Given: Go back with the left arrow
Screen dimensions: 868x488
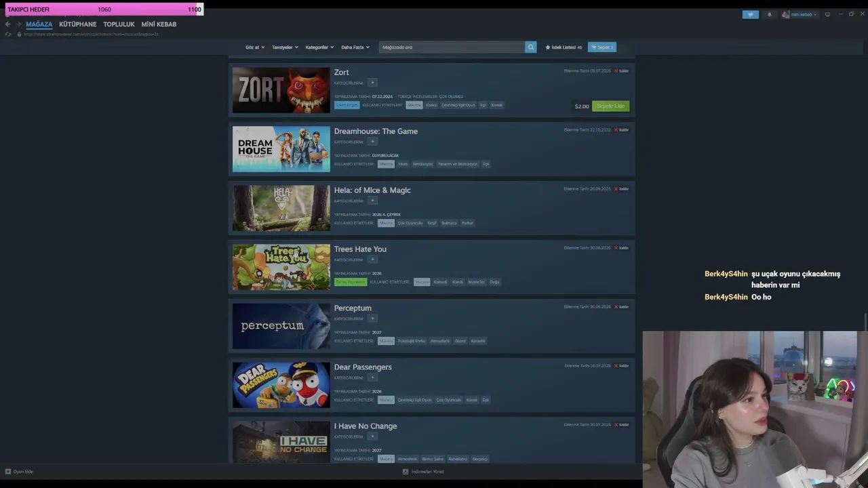Looking at the screenshot, I should click(x=8, y=24).
